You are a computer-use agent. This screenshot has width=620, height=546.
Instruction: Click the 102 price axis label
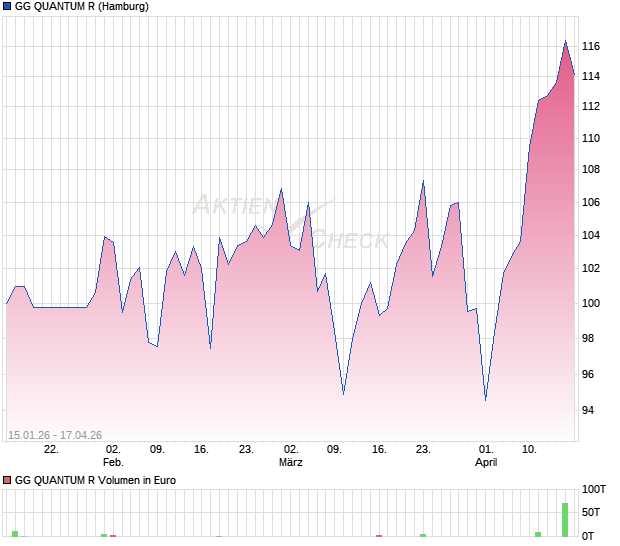(591, 268)
